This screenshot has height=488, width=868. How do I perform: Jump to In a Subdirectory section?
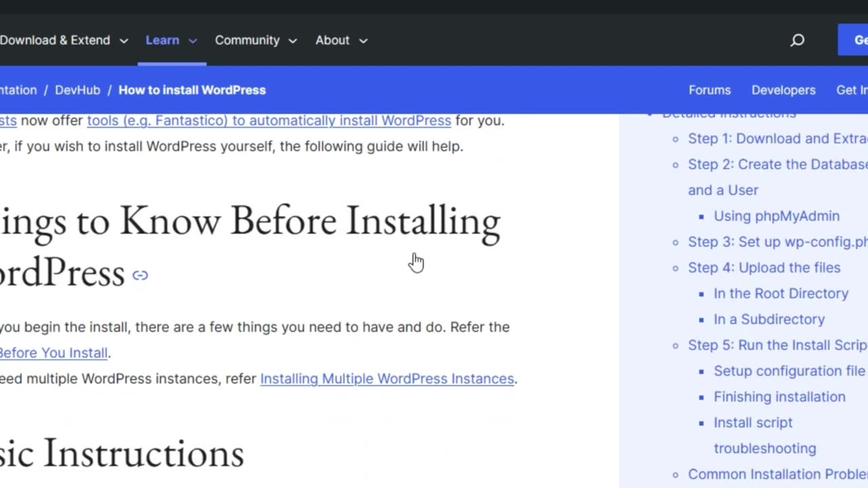pyautogui.click(x=769, y=319)
